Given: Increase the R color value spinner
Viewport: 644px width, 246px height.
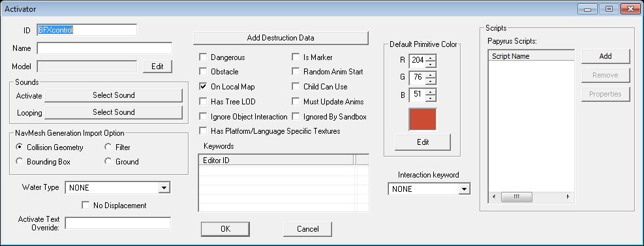Looking at the screenshot, I should coord(431,57).
